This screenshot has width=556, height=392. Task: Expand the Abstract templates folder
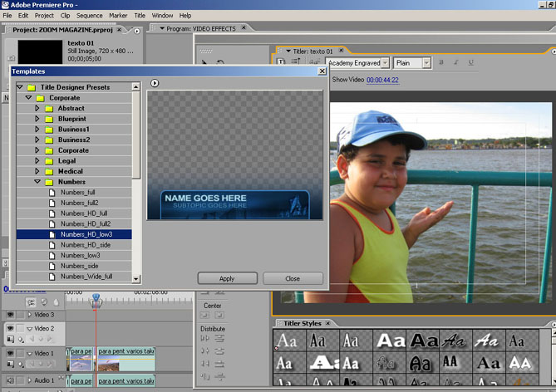coord(37,109)
